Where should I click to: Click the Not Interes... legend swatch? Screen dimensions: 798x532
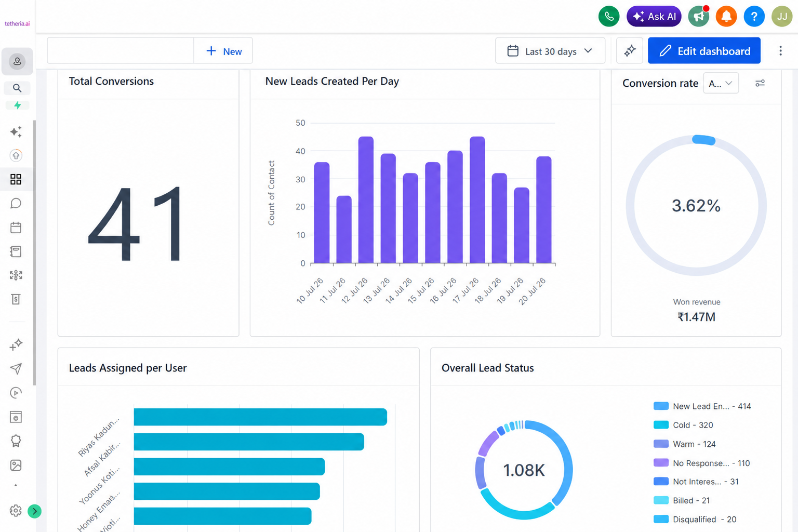click(661, 481)
